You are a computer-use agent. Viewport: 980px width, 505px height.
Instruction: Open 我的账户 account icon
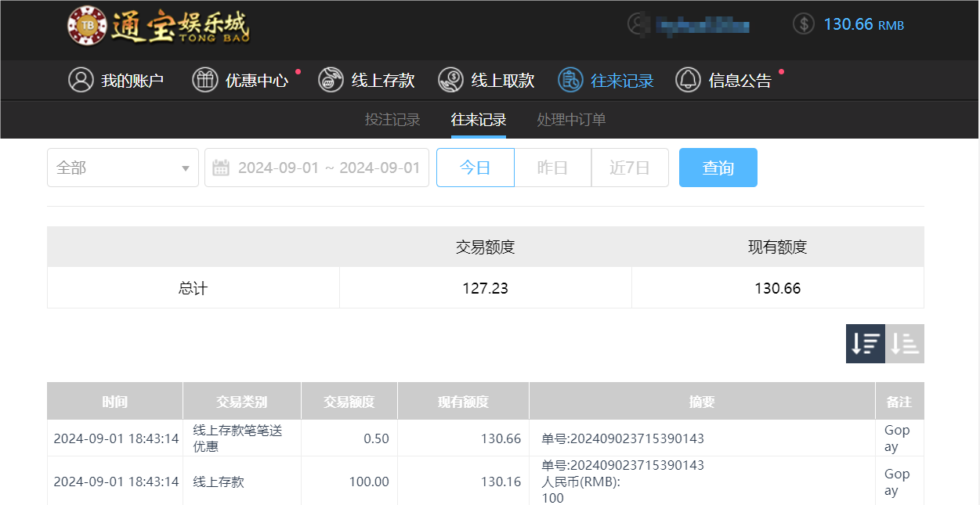[81, 79]
